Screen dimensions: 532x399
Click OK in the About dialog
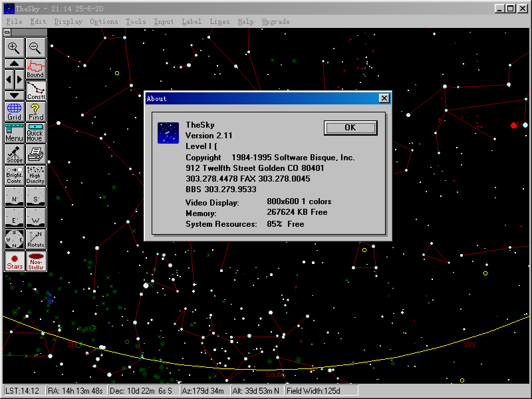point(350,128)
